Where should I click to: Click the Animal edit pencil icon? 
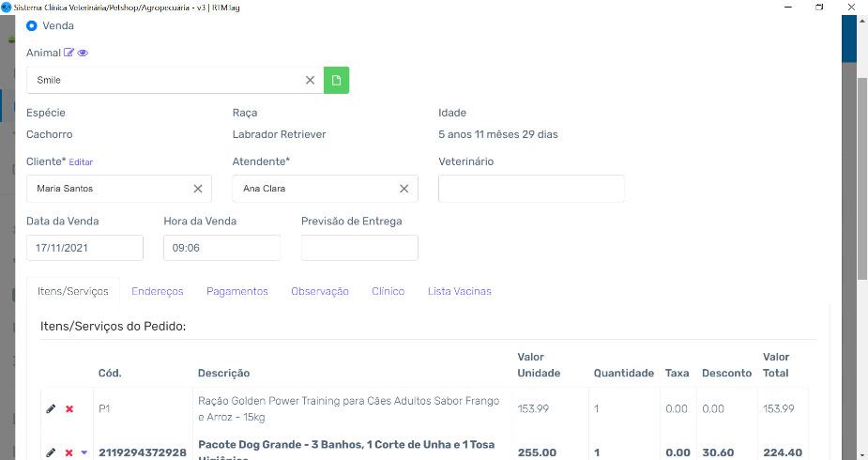[69, 53]
